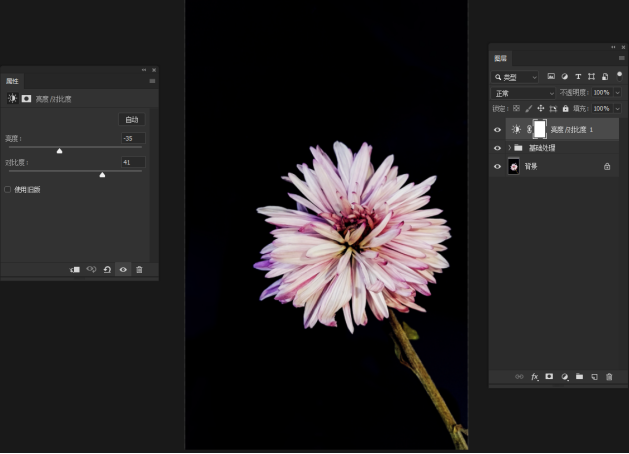
Task: Create new fill or adjustment layer icon
Action: click(x=564, y=377)
